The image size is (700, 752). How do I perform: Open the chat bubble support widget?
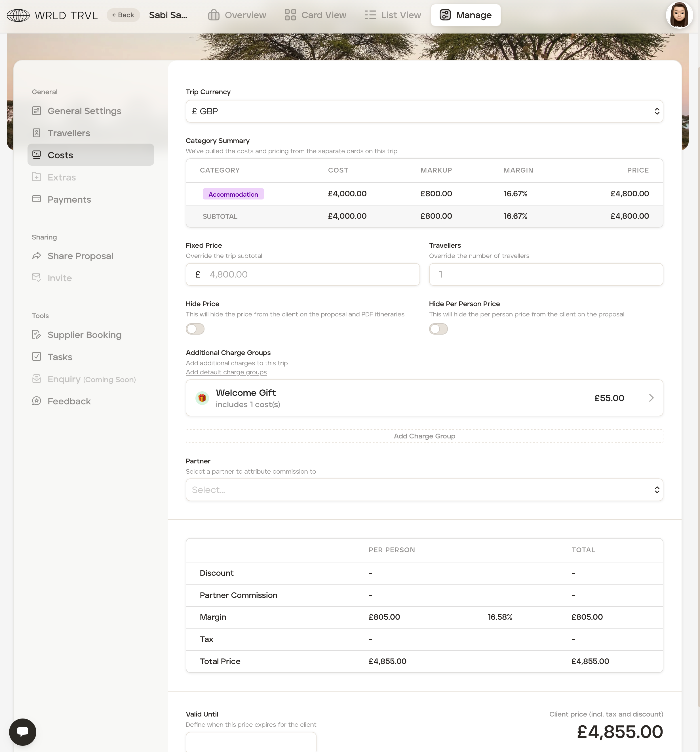[x=23, y=732]
